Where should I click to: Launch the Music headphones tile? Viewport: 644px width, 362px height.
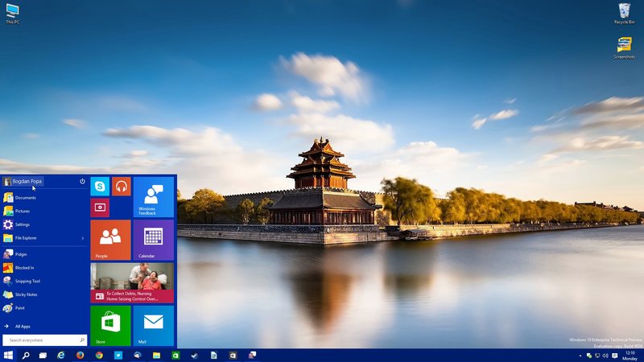click(x=122, y=186)
